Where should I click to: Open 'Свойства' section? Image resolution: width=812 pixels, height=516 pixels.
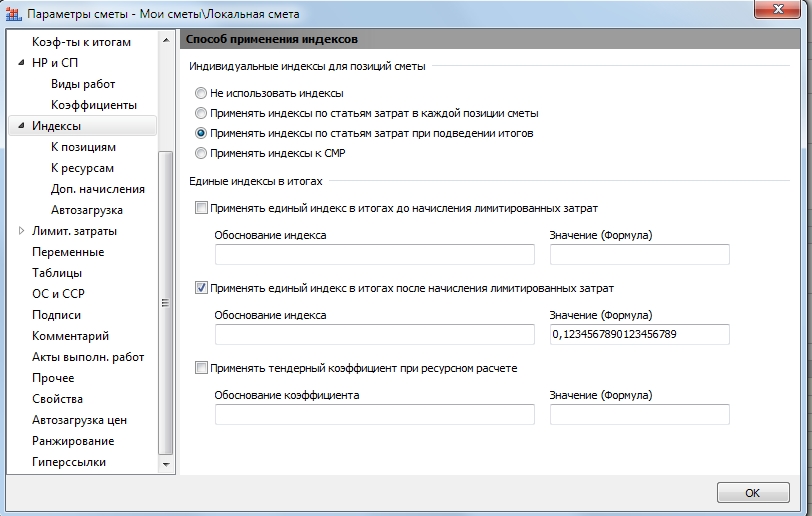(x=57, y=399)
